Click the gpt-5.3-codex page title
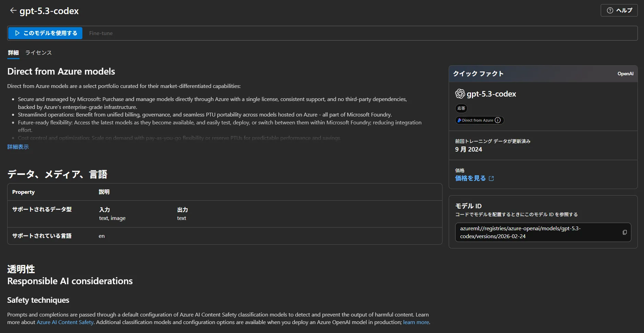644x333 pixels. 49,11
